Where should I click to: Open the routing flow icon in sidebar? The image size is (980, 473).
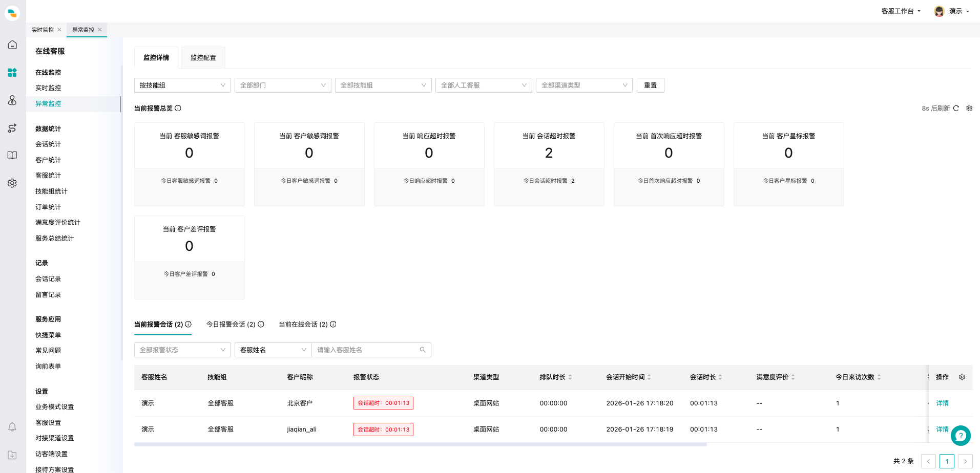[x=12, y=128]
